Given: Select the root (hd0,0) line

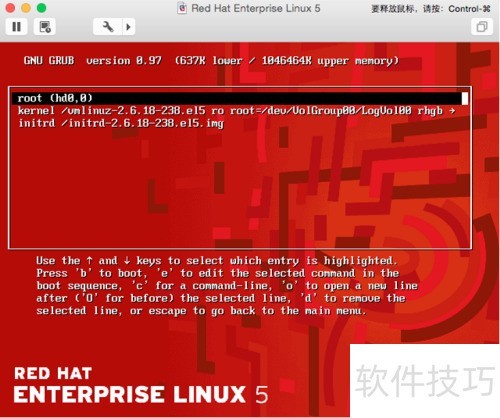Looking at the screenshot, I should click(240, 98).
